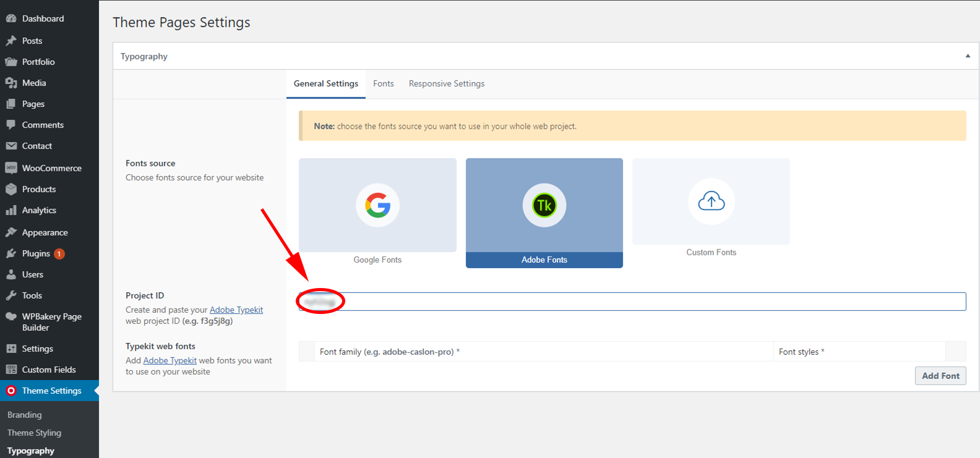Open the Pages menu item
This screenshot has width=980, height=458.
[49, 104]
